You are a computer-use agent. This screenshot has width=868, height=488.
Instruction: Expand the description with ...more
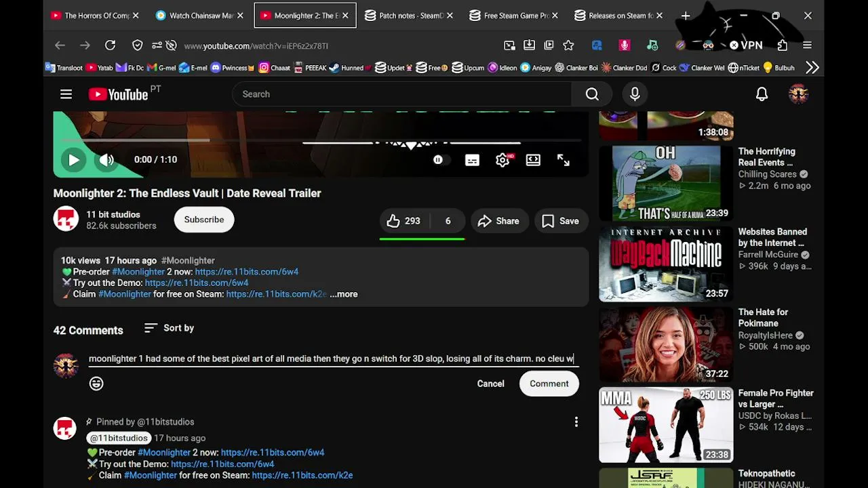pos(344,294)
